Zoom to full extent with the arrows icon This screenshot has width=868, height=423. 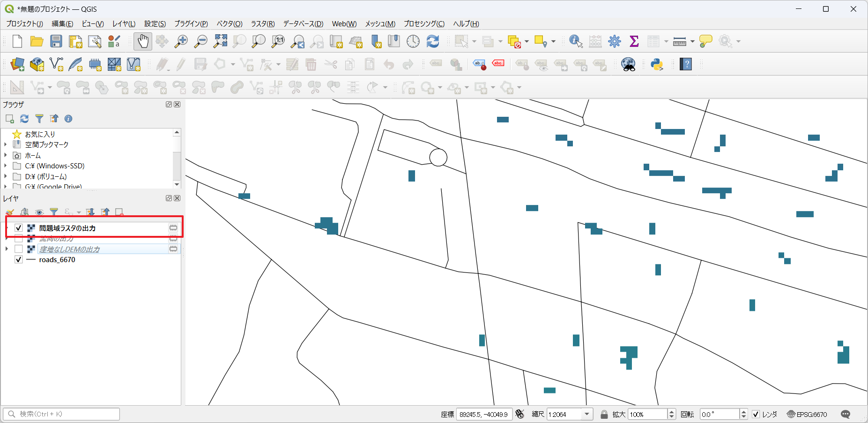coord(220,41)
